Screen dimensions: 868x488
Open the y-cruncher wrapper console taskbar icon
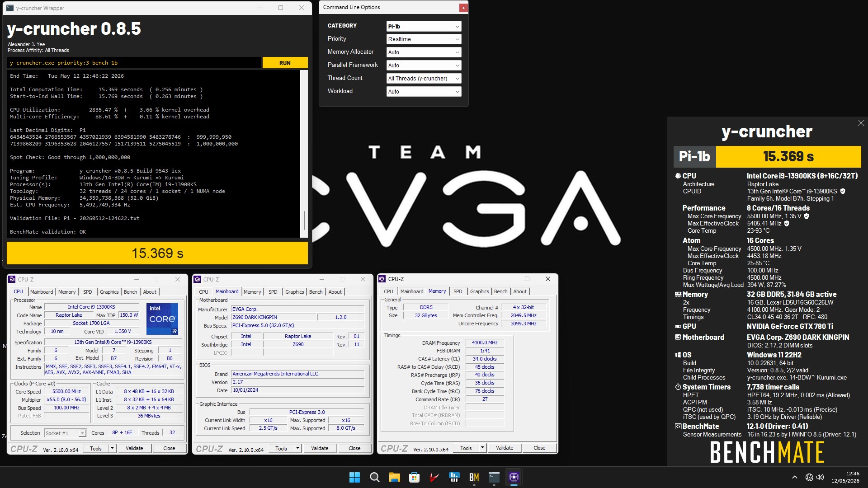click(494, 477)
